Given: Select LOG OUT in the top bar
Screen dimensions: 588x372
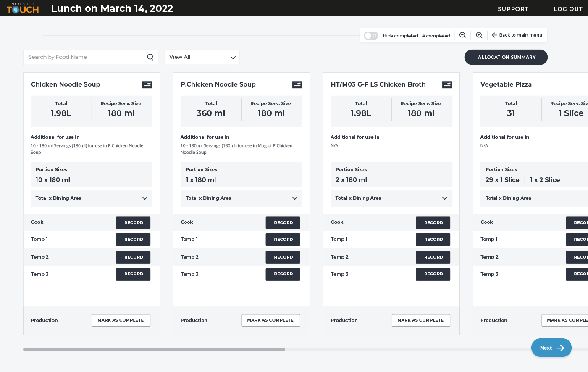Looking at the screenshot, I should point(568,8).
